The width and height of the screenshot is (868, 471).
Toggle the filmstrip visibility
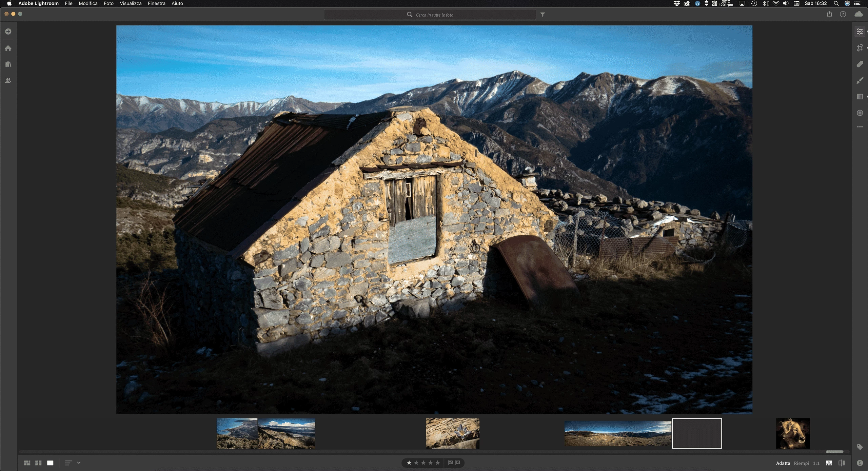tap(829, 463)
